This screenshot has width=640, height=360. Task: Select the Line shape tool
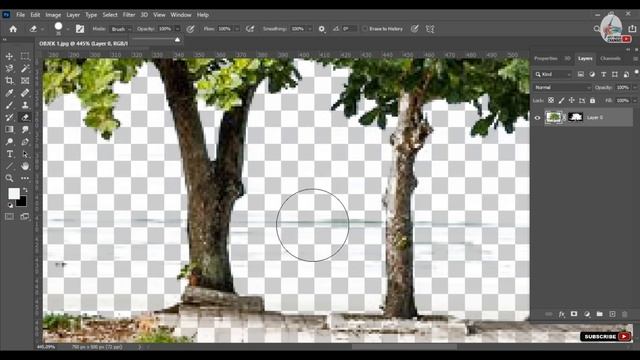pyautogui.click(x=9, y=166)
